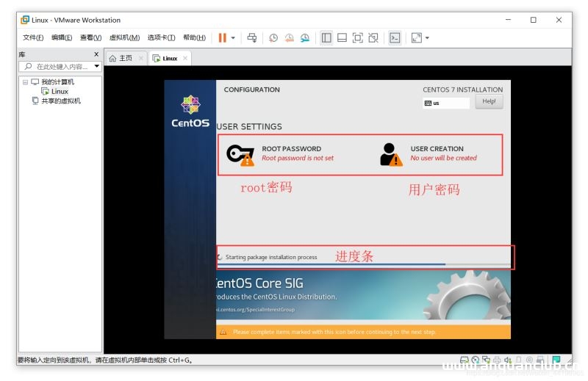Screen dimensions: 588x381
Task: Toggle the library sidebar panel view
Action: point(326,37)
